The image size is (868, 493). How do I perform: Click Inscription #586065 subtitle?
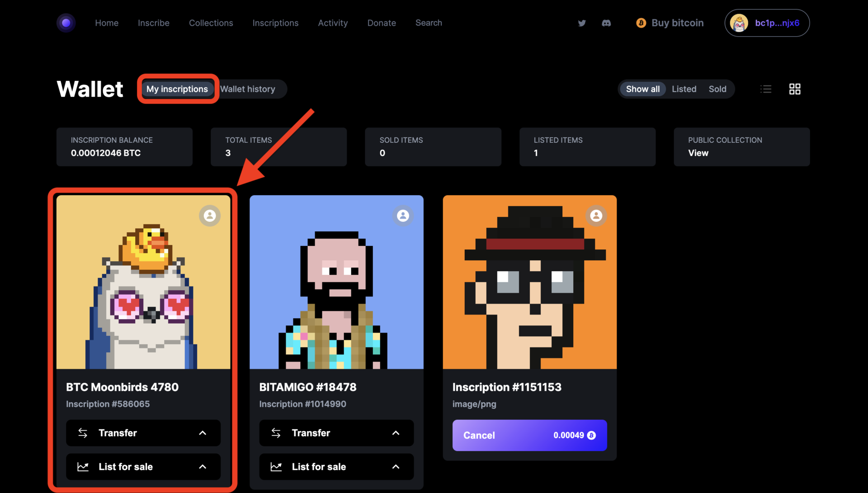click(x=108, y=404)
